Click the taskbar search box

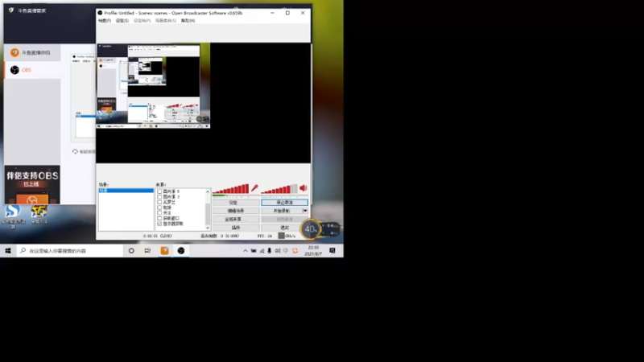pyautogui.click(x=70, y=250)
